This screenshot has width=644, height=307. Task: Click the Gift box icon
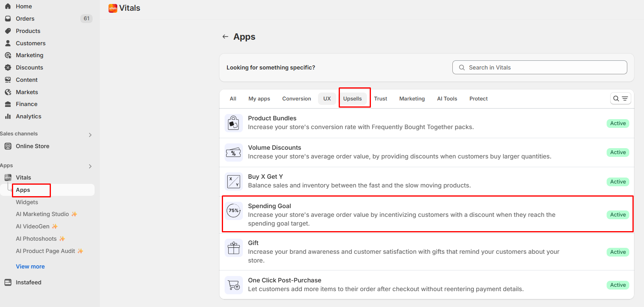tap(234, 248)
